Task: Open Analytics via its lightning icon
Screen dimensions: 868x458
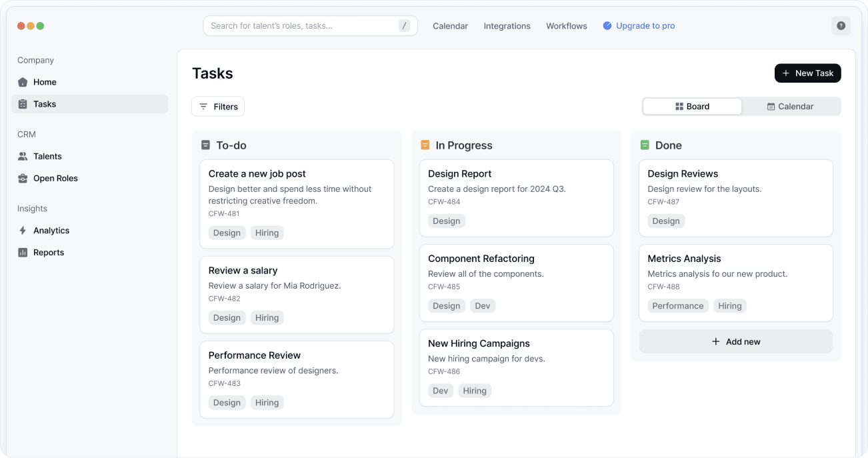Action: click(23, 230)
